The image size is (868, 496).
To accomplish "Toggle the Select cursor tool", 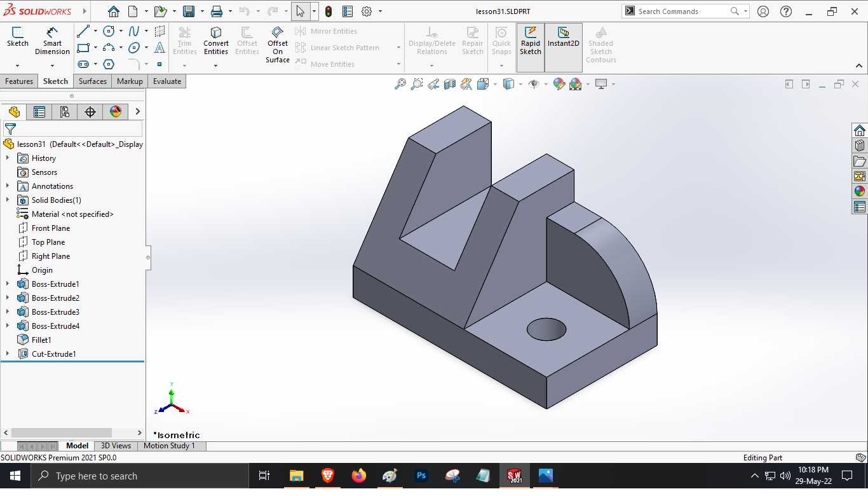I will pos(301,11).
